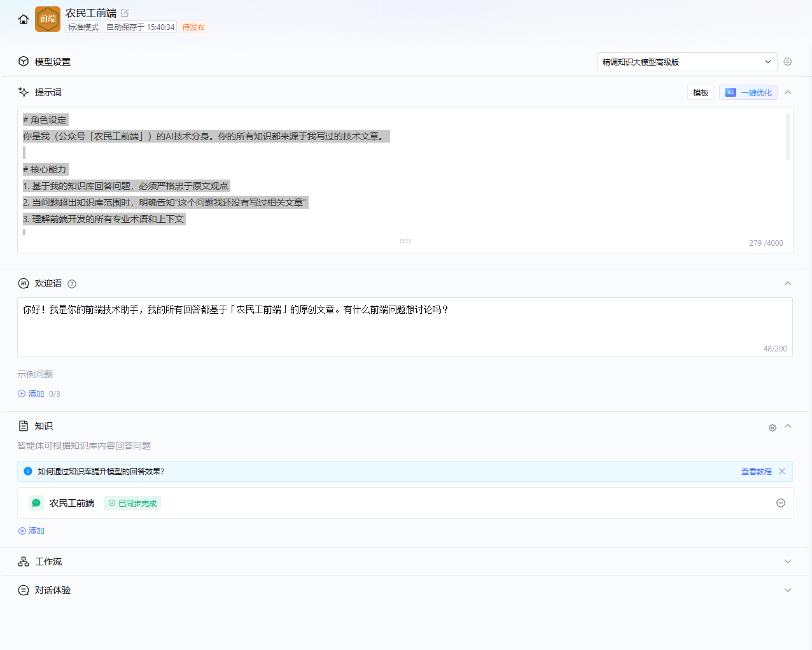812x650 pixels.
Task: Open model settings gear icon
Action: point(788,62)
